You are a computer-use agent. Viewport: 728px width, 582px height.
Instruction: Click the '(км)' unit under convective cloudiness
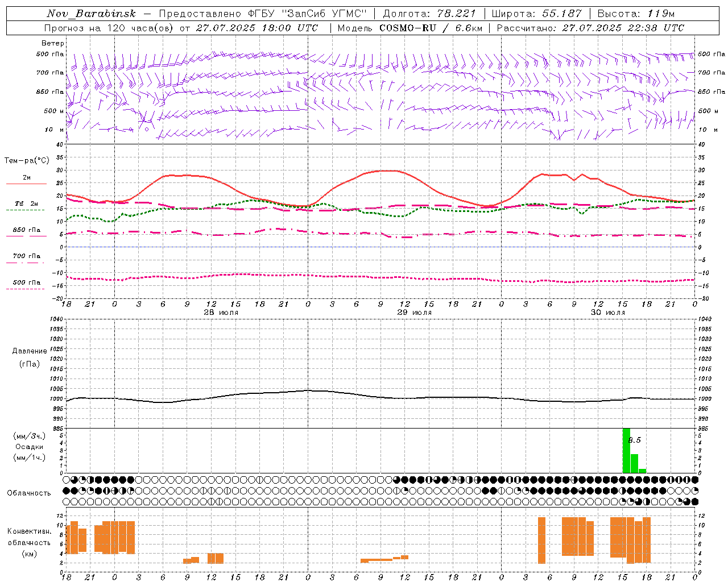click(30, 554)
